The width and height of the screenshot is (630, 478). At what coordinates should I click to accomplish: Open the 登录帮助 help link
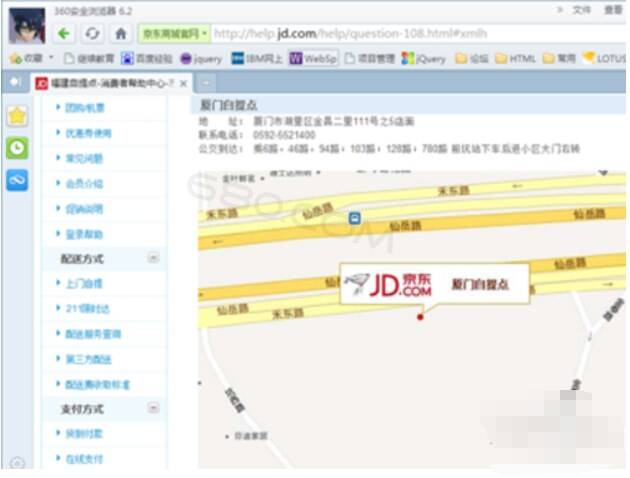(84, 234)
